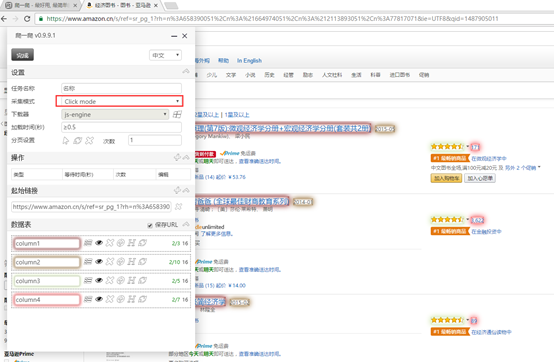Add a link via the 起始链接 section add icon
The height and width of the screenshot is (362, 554).
177,190
